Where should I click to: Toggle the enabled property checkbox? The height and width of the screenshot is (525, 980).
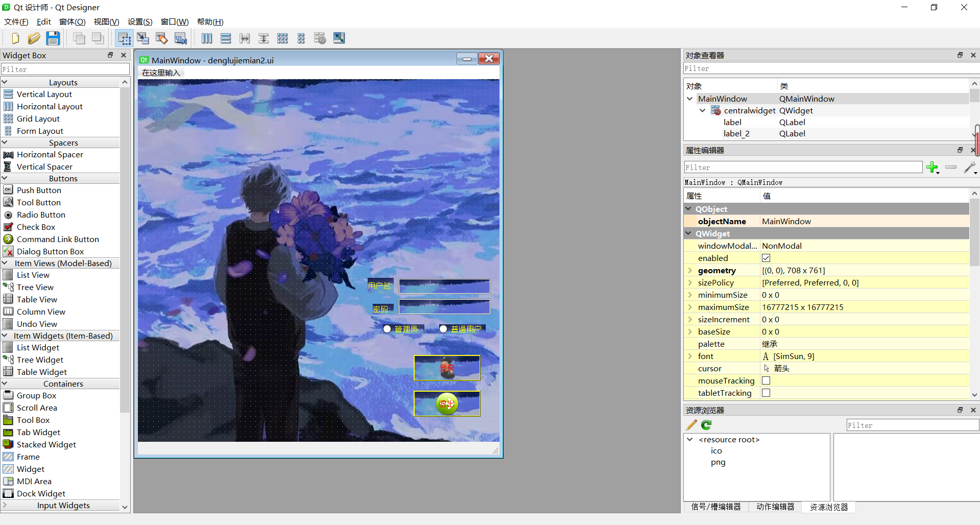[766, 258]
